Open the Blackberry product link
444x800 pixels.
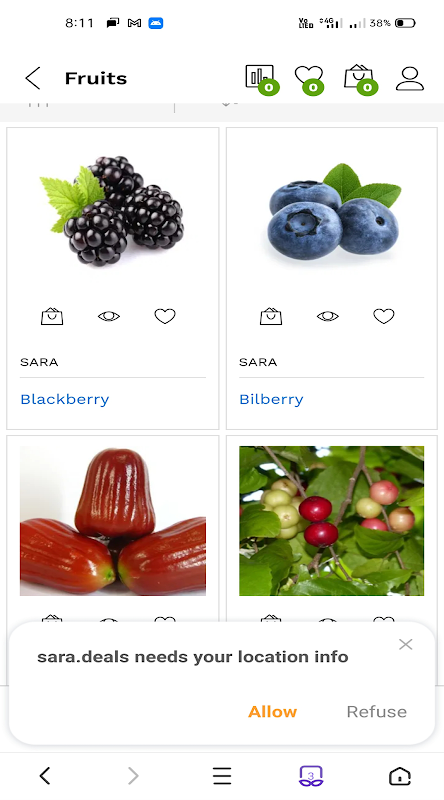[65, 399]
